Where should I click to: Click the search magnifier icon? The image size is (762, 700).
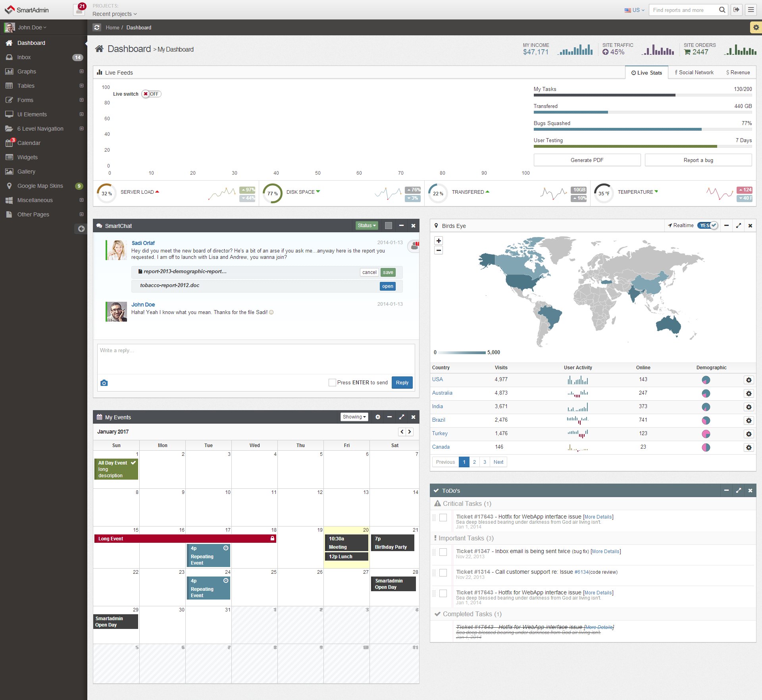[722, 10]
